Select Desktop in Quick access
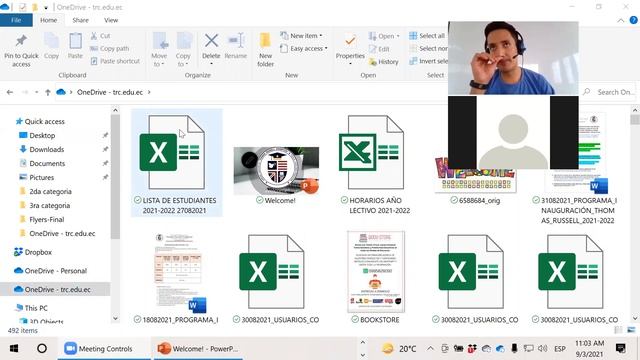Viewport: 640px width, 360px height. click(x=42, y=136)
